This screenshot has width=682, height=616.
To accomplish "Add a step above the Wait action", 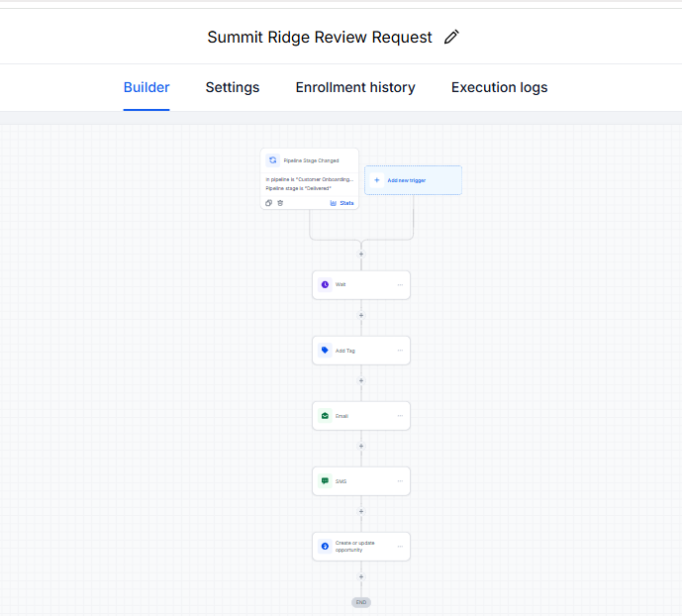I will [361, 255].
